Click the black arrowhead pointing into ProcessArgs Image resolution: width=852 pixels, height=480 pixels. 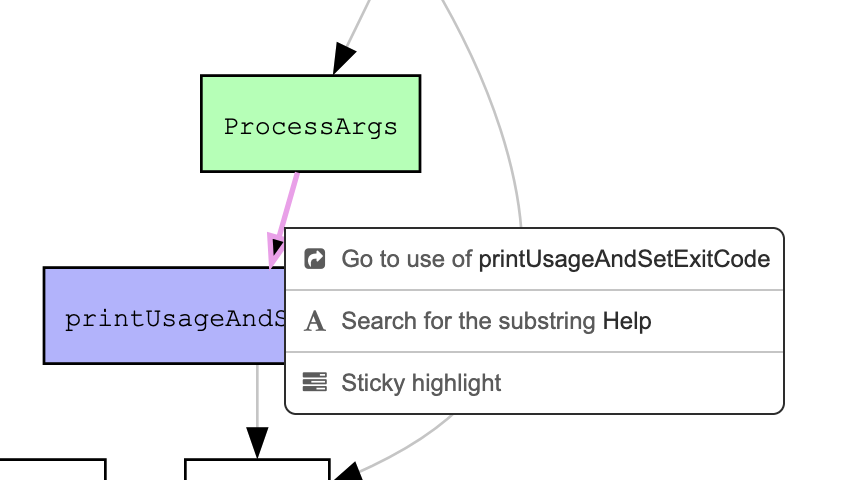(343, 58)
